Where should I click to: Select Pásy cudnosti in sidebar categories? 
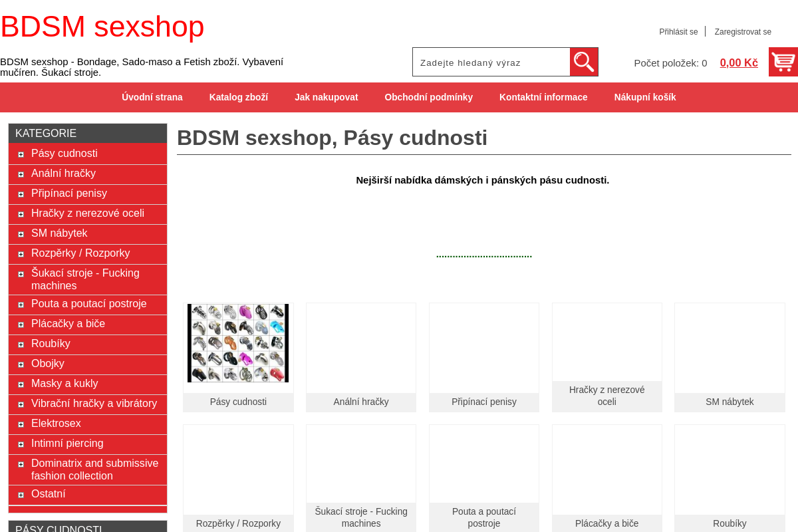pyautogui.click(x=65, y=154)
